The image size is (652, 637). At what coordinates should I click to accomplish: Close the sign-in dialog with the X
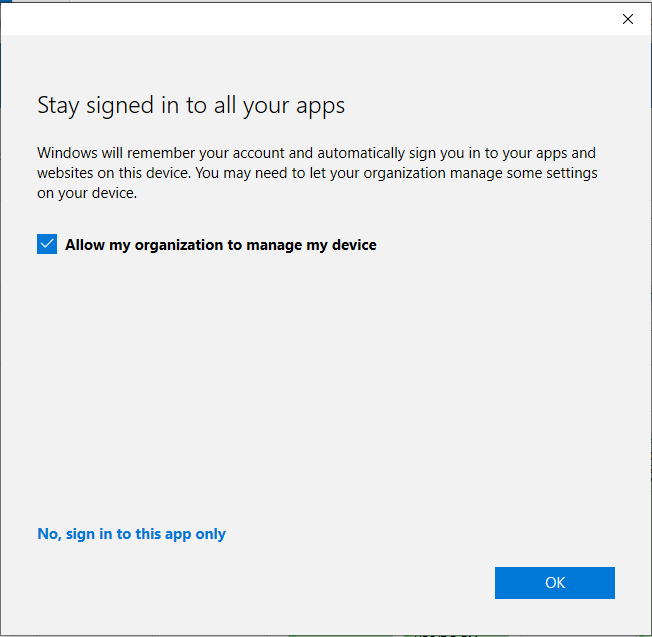pos(628,19)
